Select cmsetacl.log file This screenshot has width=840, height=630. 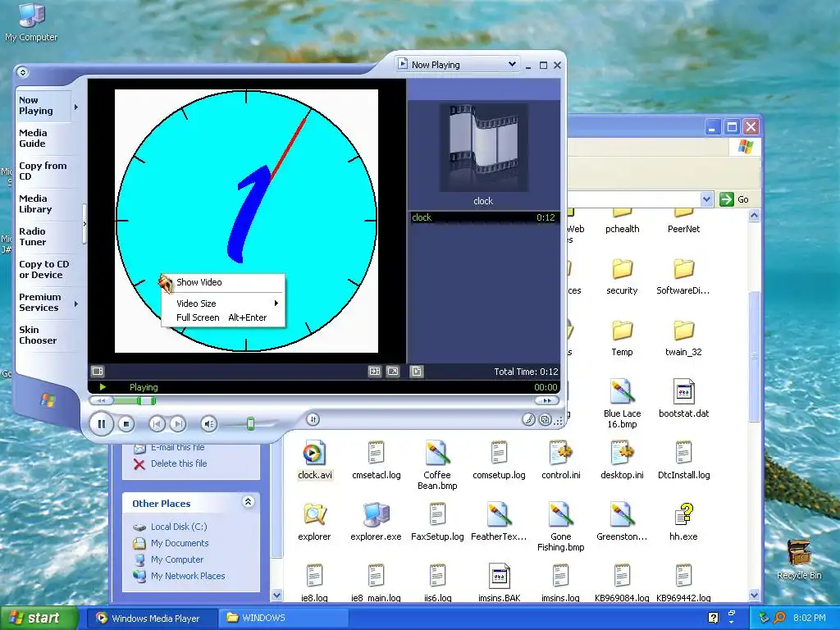[x=376, y=461]
